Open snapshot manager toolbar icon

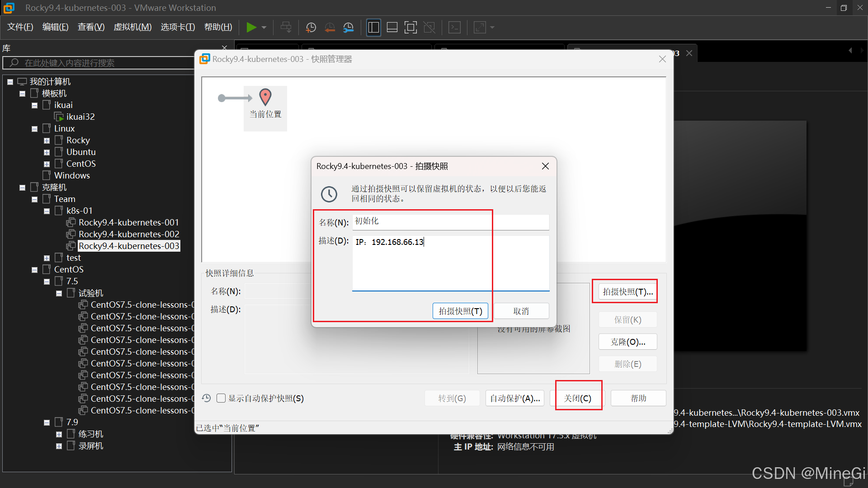[x=349, y=28]
